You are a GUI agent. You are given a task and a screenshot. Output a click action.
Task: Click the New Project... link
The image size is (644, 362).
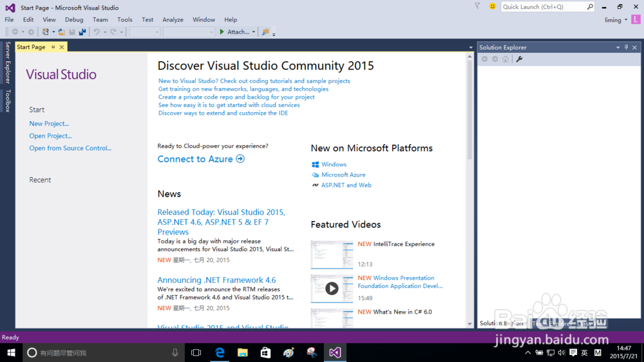pos(49,123)
